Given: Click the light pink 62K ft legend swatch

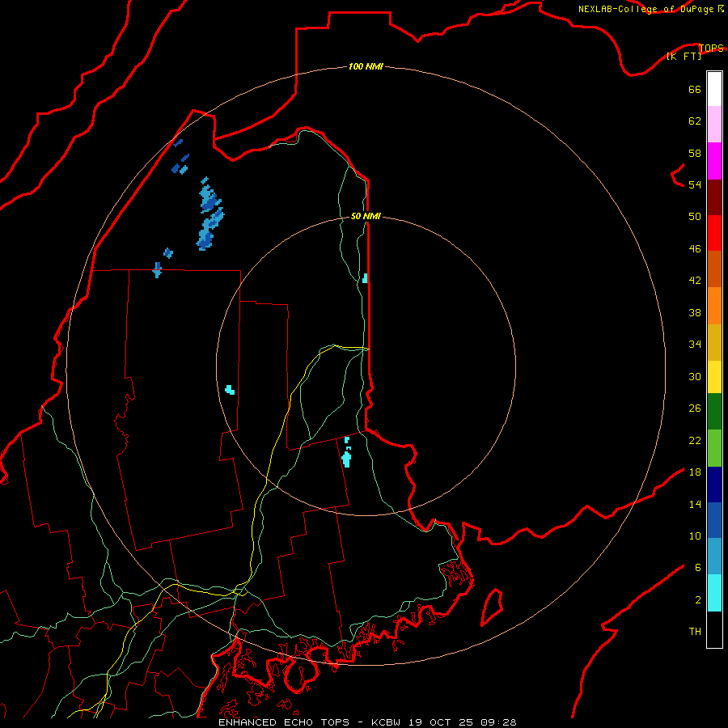Looking at the screenshot, I should (714, 125).
